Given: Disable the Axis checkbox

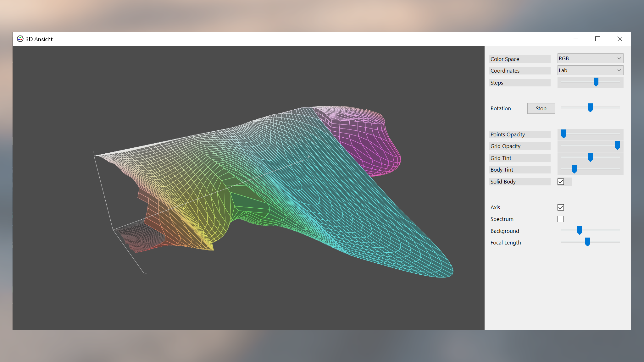Looking at the screenshot, I should [x=561, y=207].
